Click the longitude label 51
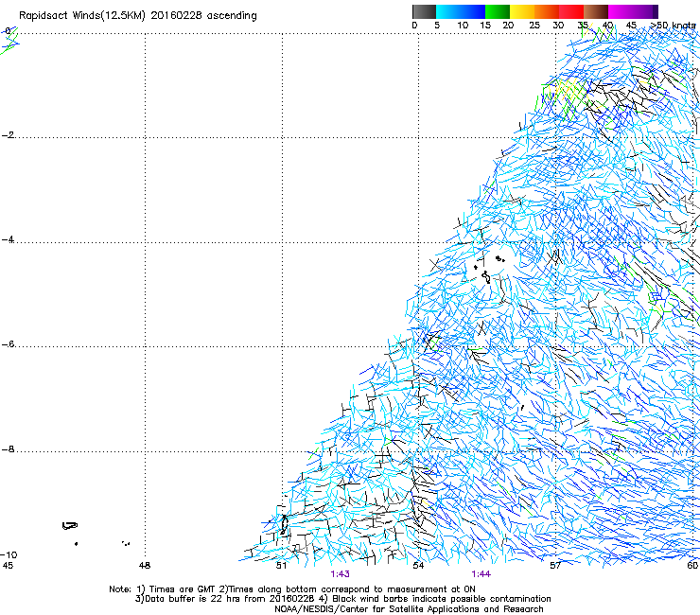The height and width of the screenshot is (615, 700). pos(281,566)
